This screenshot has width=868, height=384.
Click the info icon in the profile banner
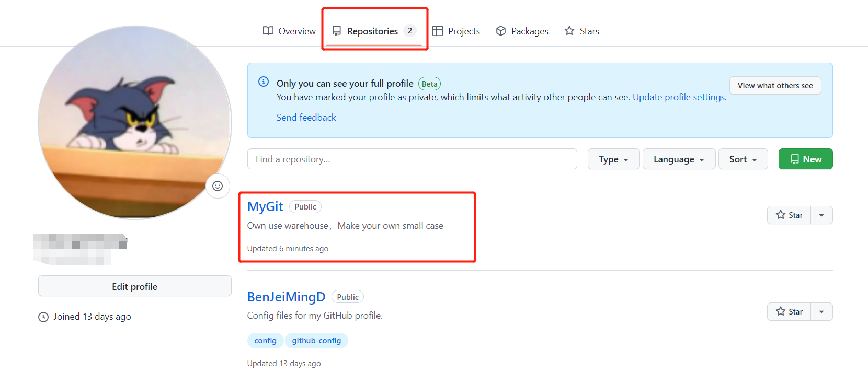[264, 82]
